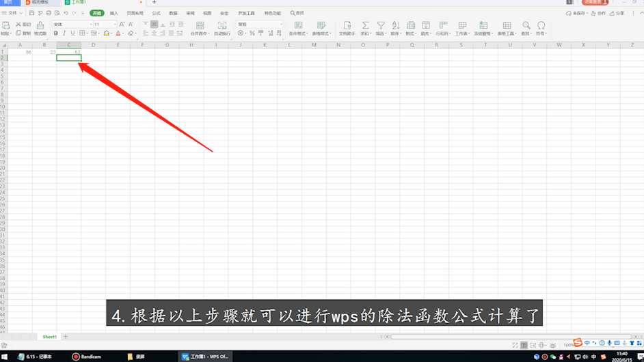
Task: Click the unsaved cloud status
Action: click(576, 13)
